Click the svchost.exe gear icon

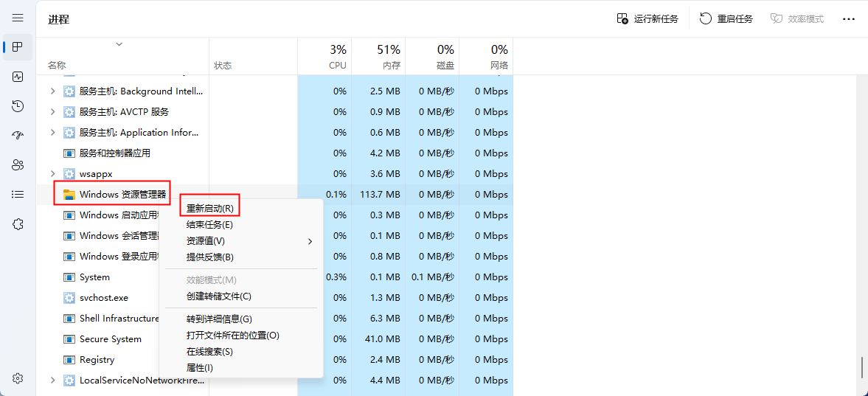tap(69, 297)
